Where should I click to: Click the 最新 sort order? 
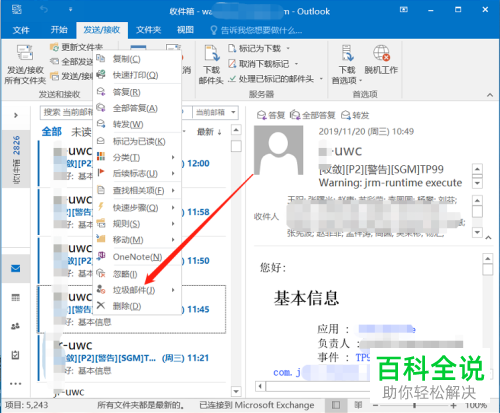tap(209, 132)
